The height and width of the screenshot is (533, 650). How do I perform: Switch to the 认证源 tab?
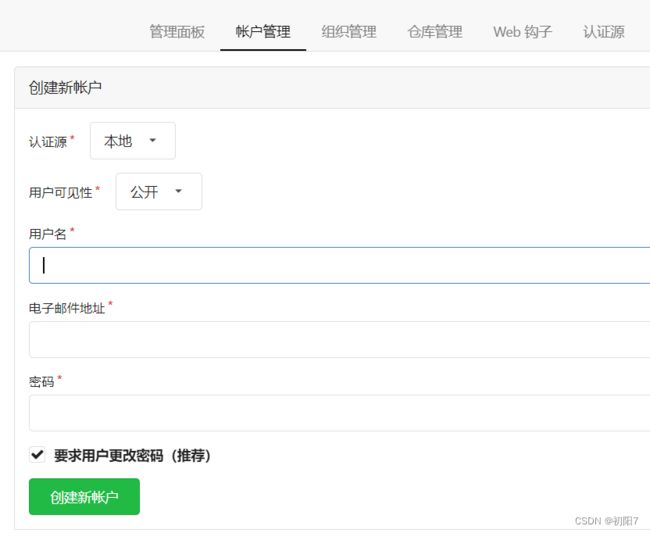click(x=604, y=32)
